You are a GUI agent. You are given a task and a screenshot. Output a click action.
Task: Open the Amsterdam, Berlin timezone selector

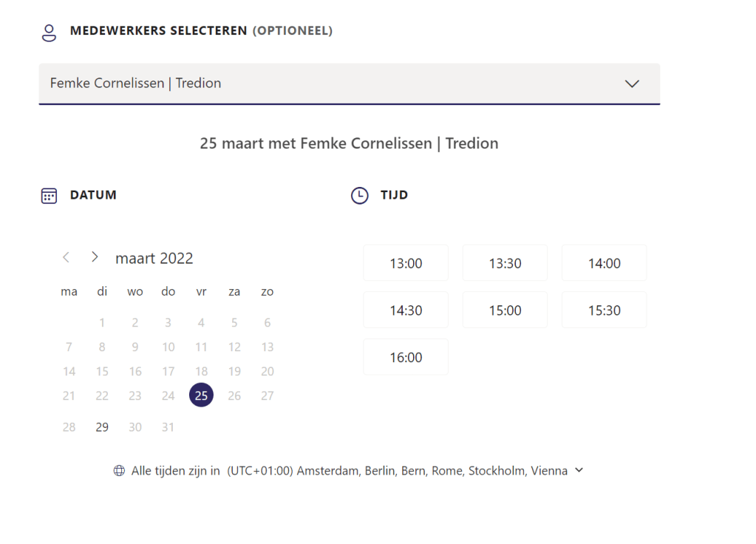pos(397,471)
